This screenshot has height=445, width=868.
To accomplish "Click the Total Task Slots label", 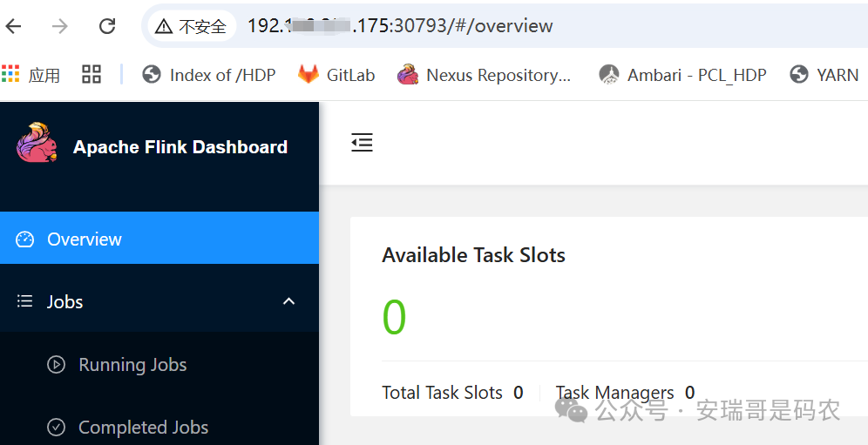I will (x=443, y=393).
